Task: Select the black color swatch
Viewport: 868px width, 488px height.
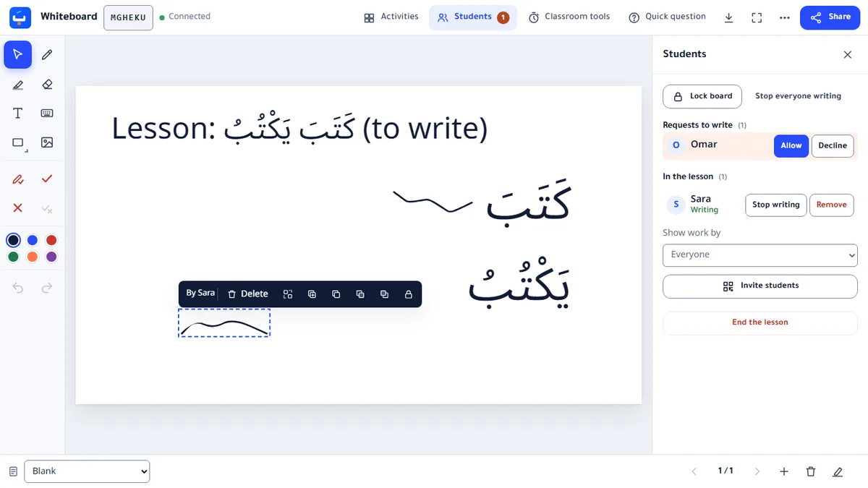Action: click(x=14, y=241)
